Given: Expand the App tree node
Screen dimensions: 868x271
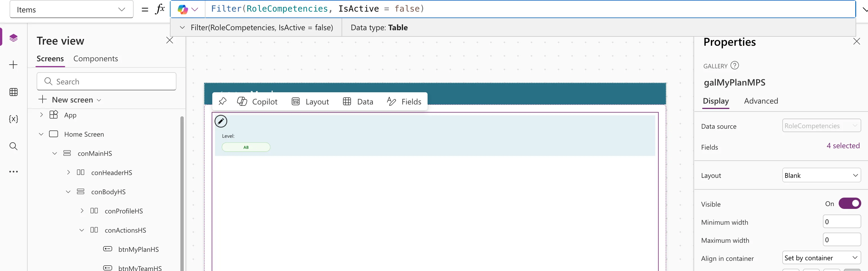Looking at the screenshot, I should click(x=41, y=115).
